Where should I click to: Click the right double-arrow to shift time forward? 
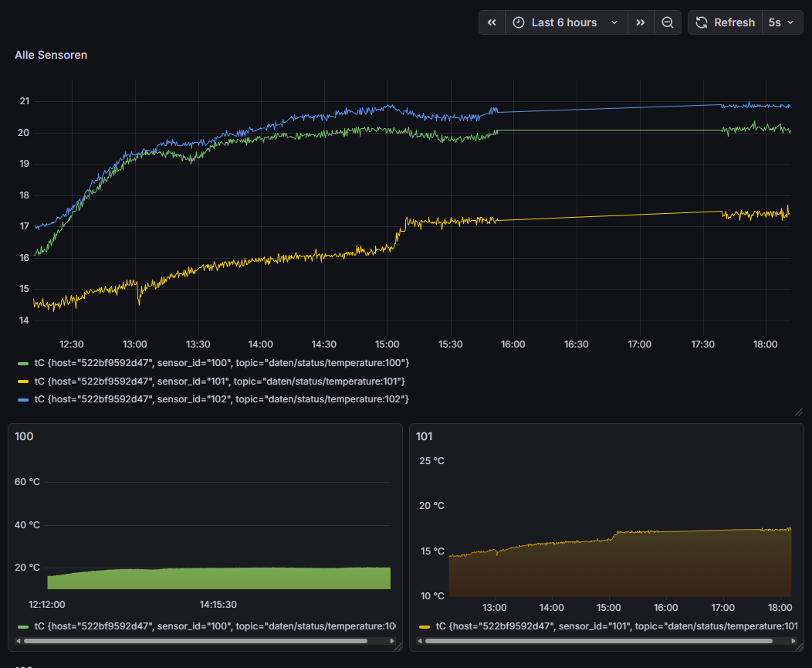tap(640, 22)
